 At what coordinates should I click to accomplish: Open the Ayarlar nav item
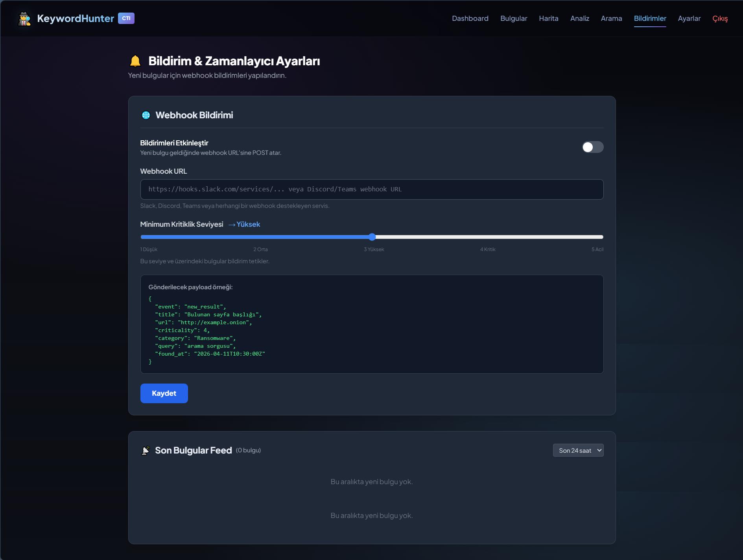(689, 18)
